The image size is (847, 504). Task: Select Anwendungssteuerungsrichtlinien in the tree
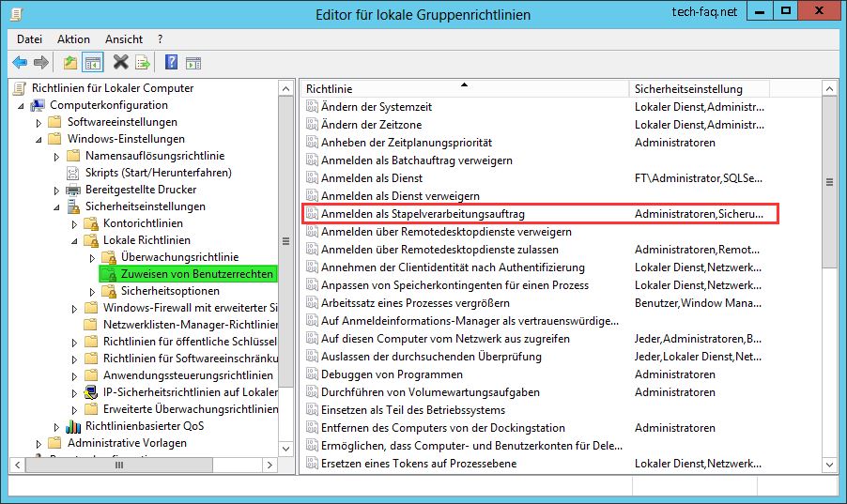pos(188,374)
